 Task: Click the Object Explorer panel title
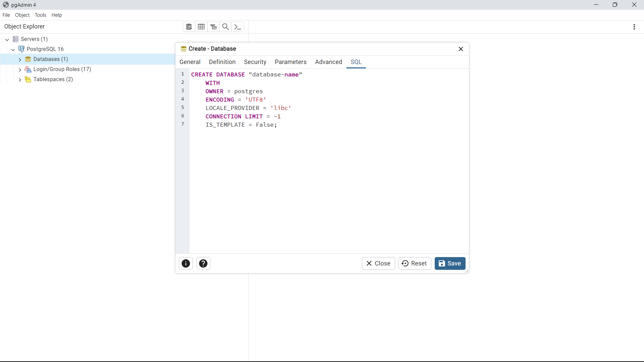24,26
